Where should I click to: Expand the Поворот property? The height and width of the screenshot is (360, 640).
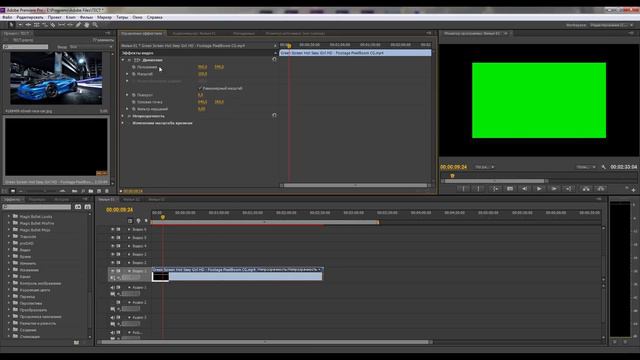pos(127,95)
